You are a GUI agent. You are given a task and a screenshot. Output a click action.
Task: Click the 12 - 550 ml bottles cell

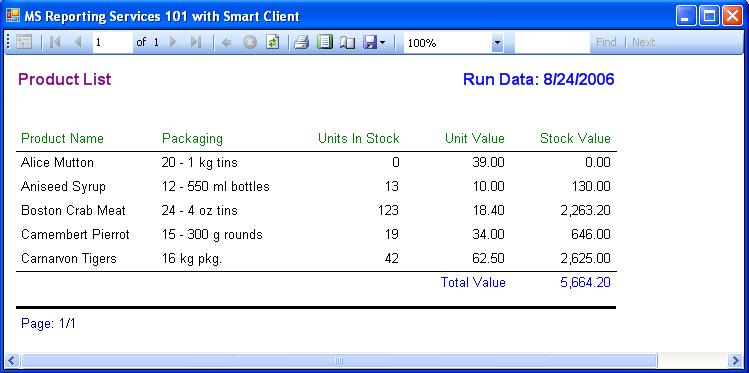(215, 187)
